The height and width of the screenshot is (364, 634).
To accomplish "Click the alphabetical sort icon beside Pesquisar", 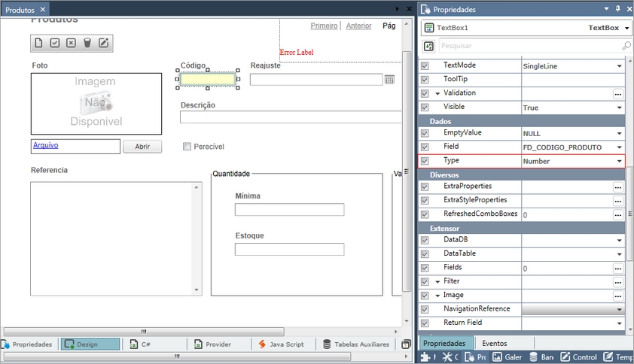I will coord(428,47).
